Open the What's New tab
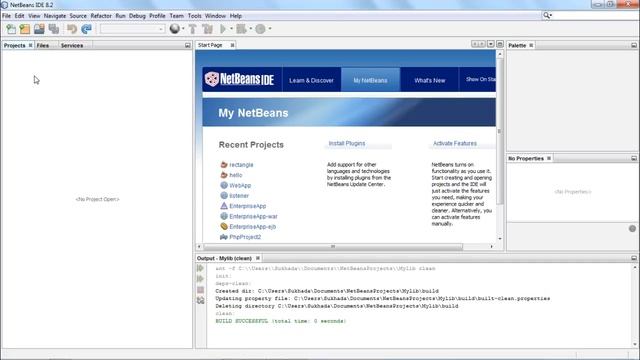 tap(430, 80)
